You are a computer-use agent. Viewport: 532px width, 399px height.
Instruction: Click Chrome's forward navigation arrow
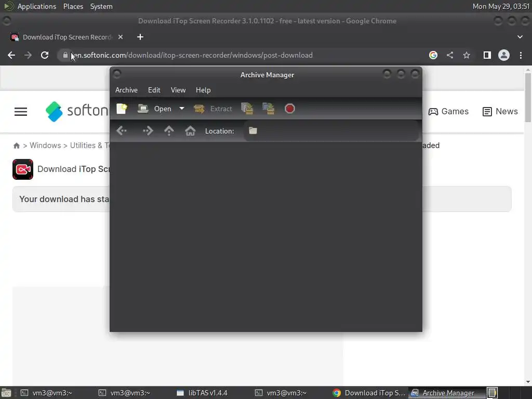[x=28, y=55]
